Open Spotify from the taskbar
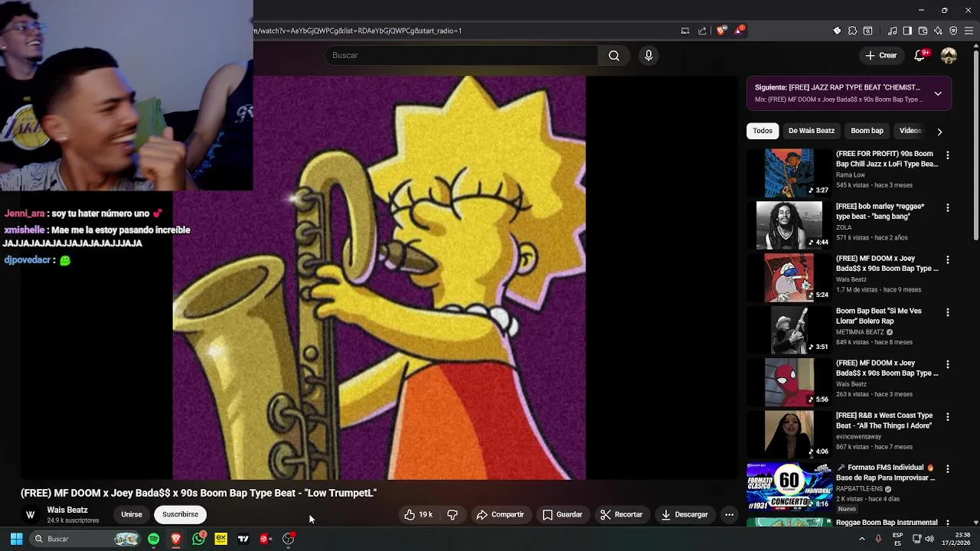This screenshot has height=551, width=980. click(x=153, y=539)
